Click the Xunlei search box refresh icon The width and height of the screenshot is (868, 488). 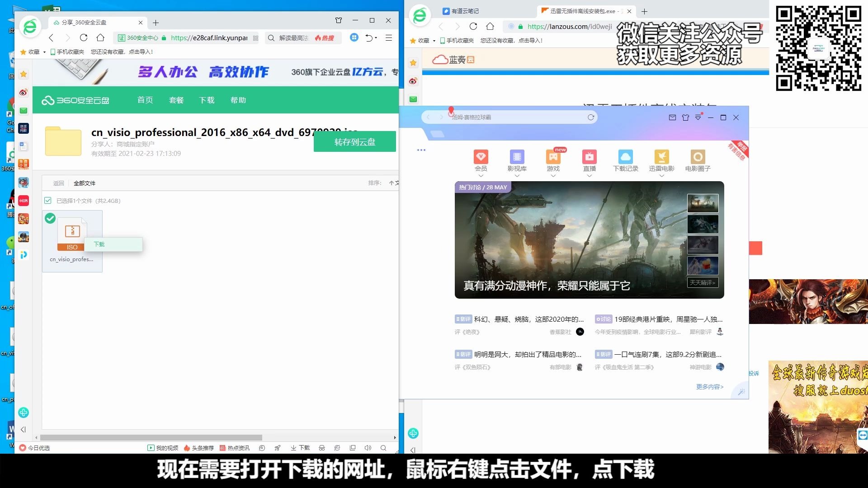click(591, 117)
